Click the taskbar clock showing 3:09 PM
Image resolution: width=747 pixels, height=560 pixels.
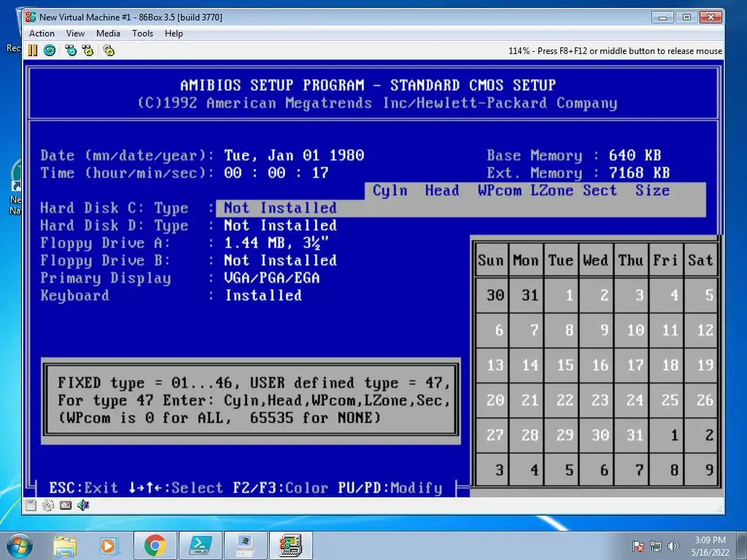tap(710, 546)
